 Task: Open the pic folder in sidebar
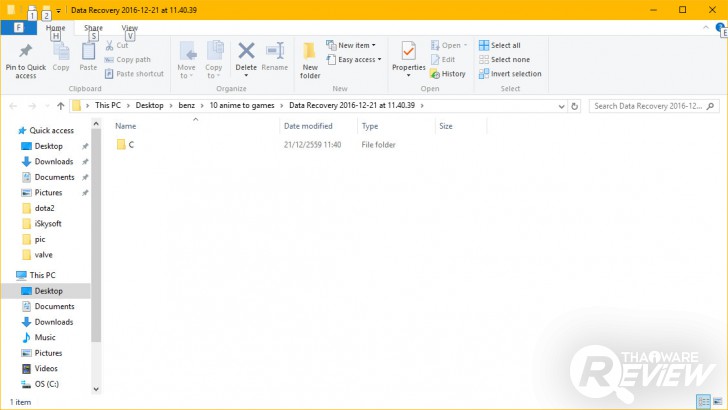34,239
